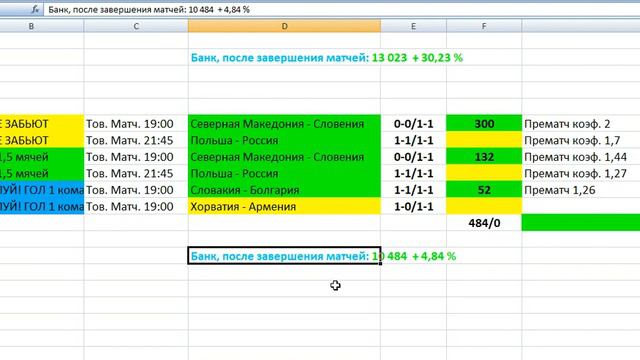Click the first 'Северная Македония - Словения' cell
The width and height of the screenshot is (640, 360).
(x=284, y=124)
